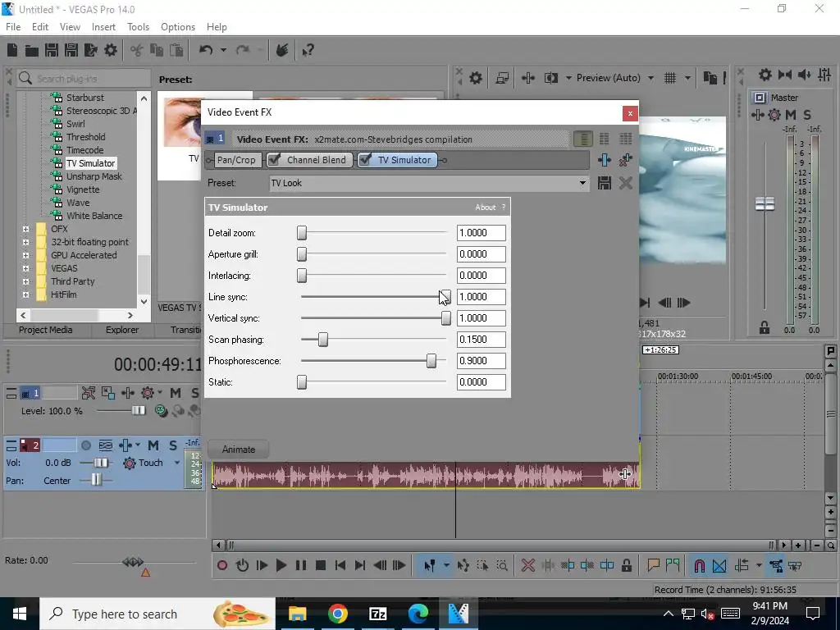Click the About link in TV Simulator

coord(486,208)
